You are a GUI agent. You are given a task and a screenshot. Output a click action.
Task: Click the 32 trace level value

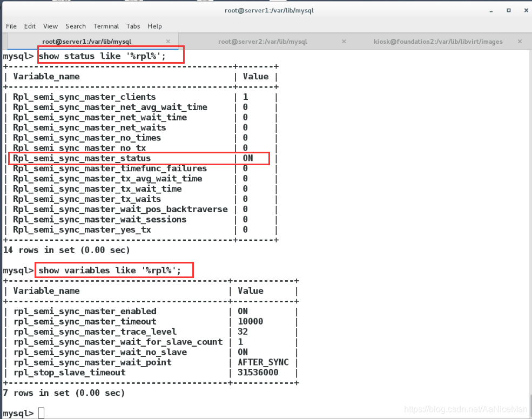pyautogui.click(x=243, y=332)
